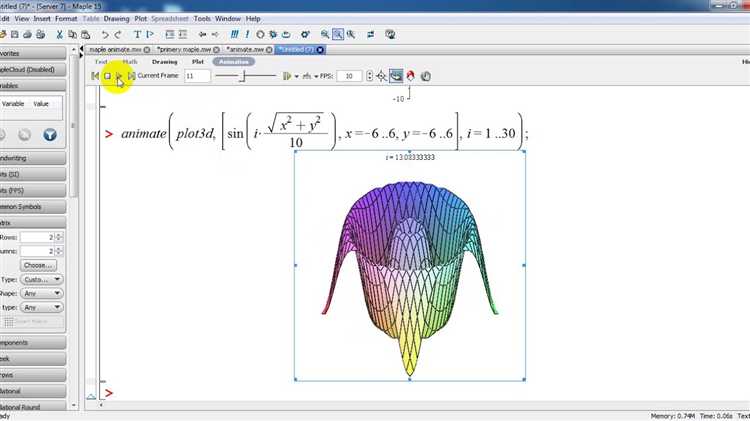Click the Save document icon
This screenshot has width=750, height=421.
[15, 34]
